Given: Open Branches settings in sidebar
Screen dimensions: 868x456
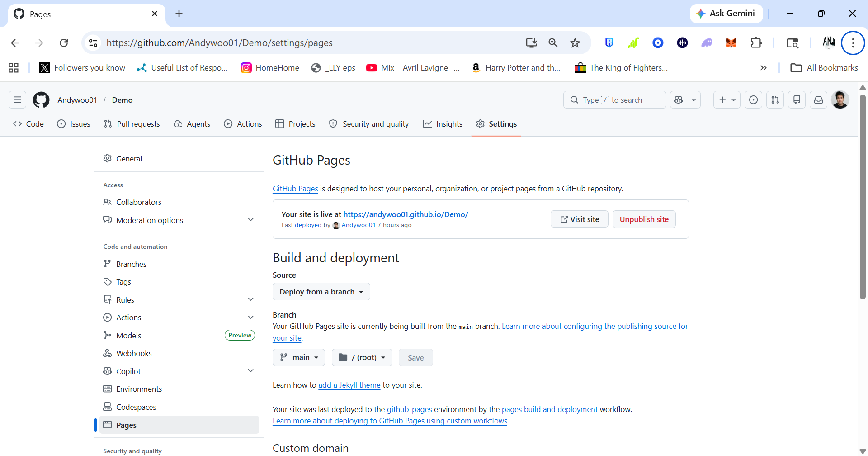Looking at the screenshot, I should [179, 264].
